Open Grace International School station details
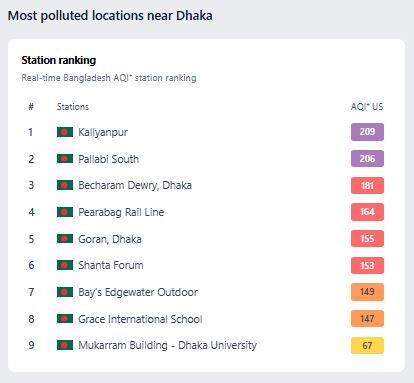 (x=140, y=319)
